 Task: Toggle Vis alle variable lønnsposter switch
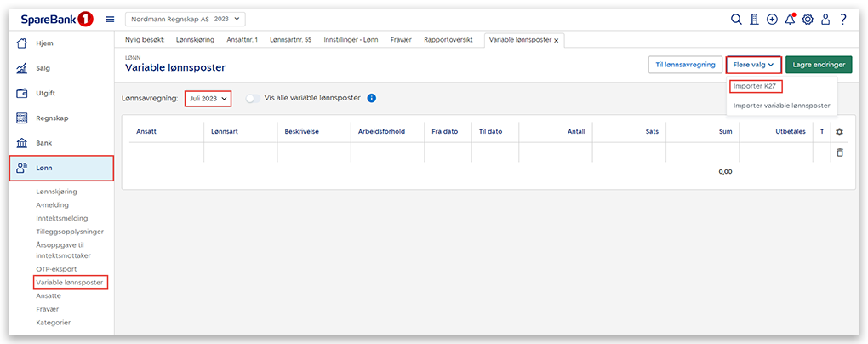tap(253, 98)
